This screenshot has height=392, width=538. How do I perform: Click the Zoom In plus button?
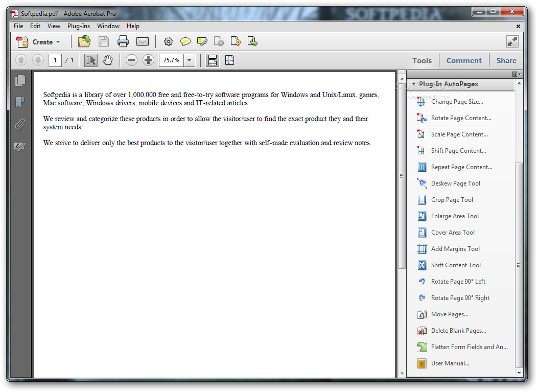[148, 60]
